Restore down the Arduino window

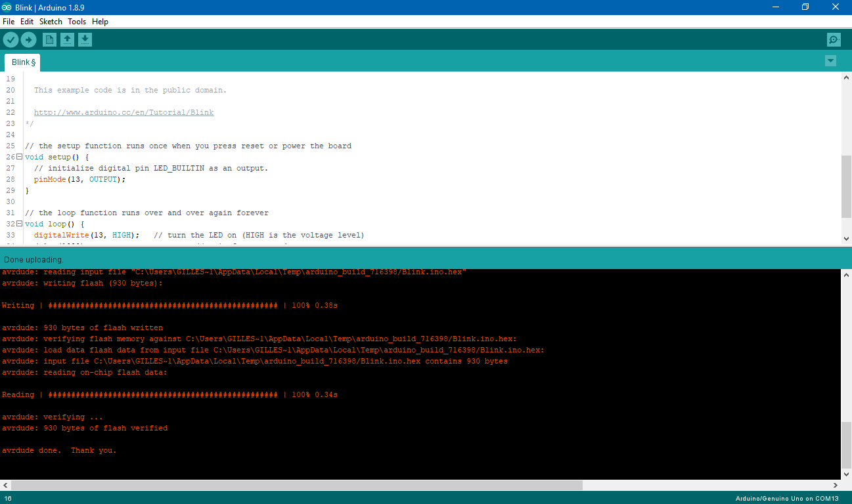pos(805,7)
